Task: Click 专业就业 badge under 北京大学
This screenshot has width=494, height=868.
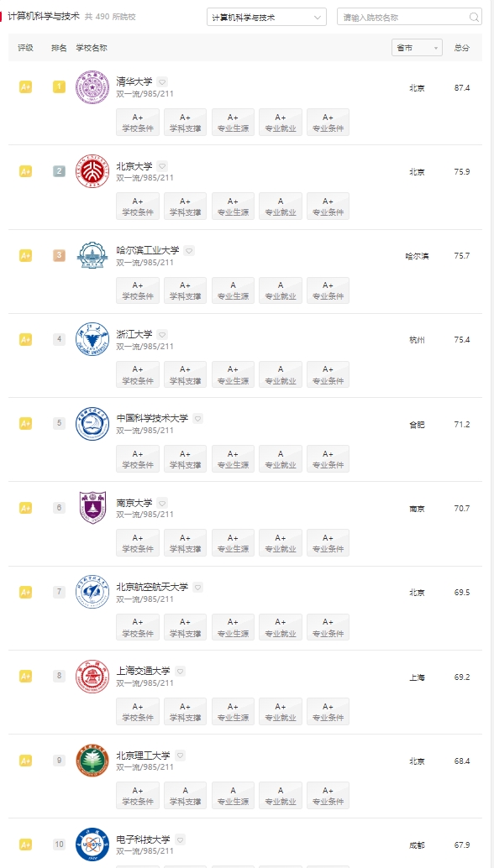Action: pos(281,207)
